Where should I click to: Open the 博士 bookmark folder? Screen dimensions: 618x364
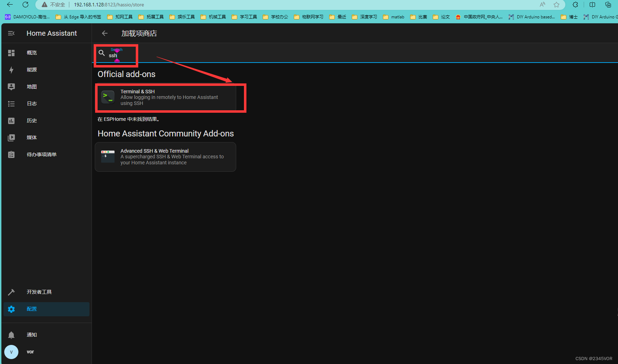pyautogui.click(x=569, y=17)
